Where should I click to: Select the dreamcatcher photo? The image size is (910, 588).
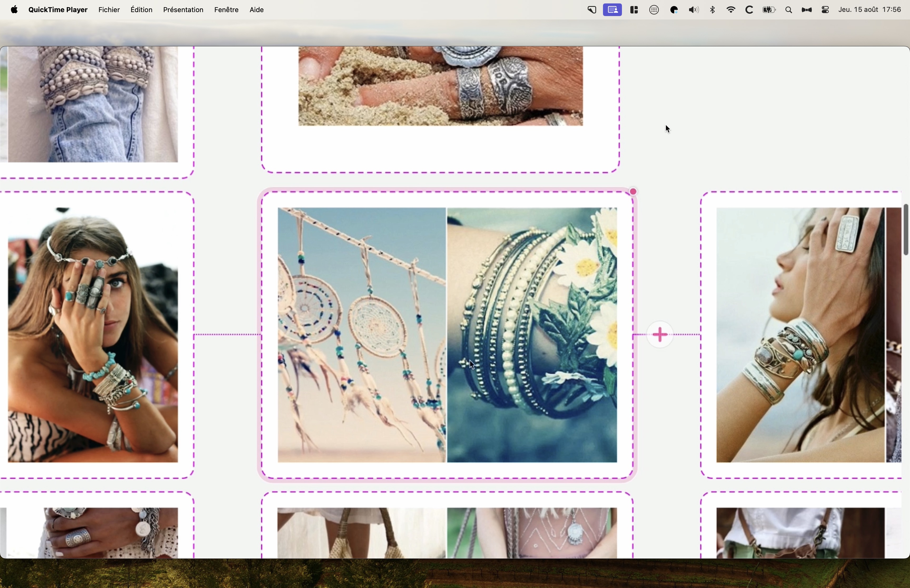(x=361, y=335)
